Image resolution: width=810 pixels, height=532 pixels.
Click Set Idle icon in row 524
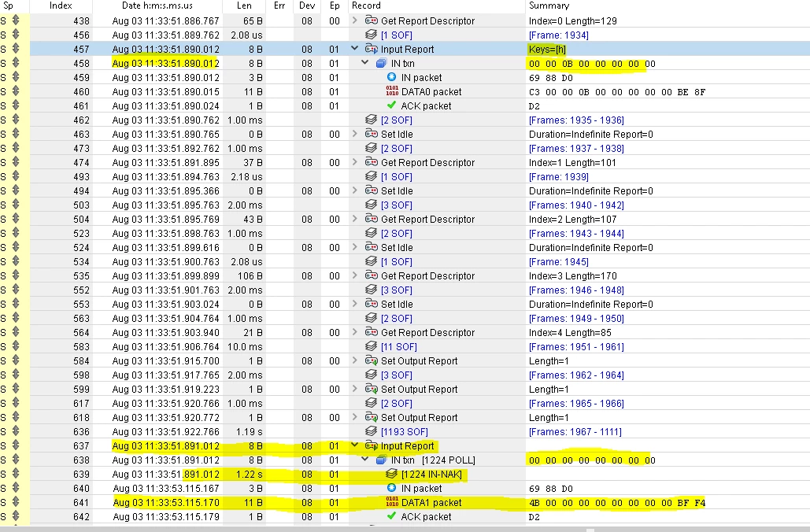372,247
